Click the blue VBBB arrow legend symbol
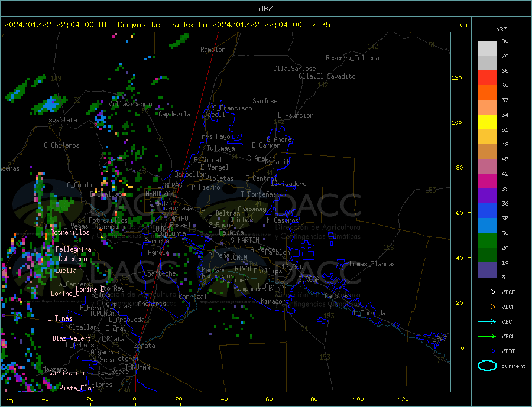The image size is (532, 407). click(487, 351)
